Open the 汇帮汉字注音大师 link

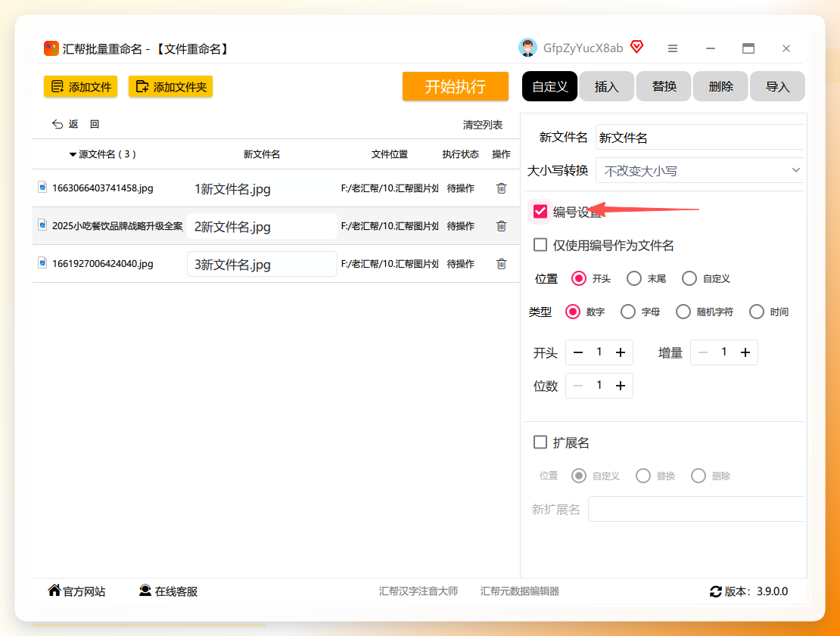(x=418, y=591)
